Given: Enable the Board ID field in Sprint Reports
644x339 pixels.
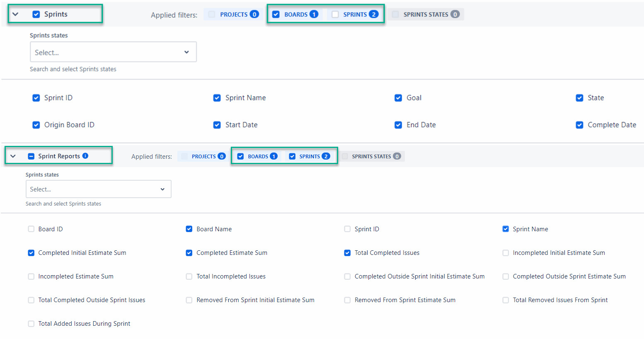Looking at the screenshot, I should pos(31,229).
